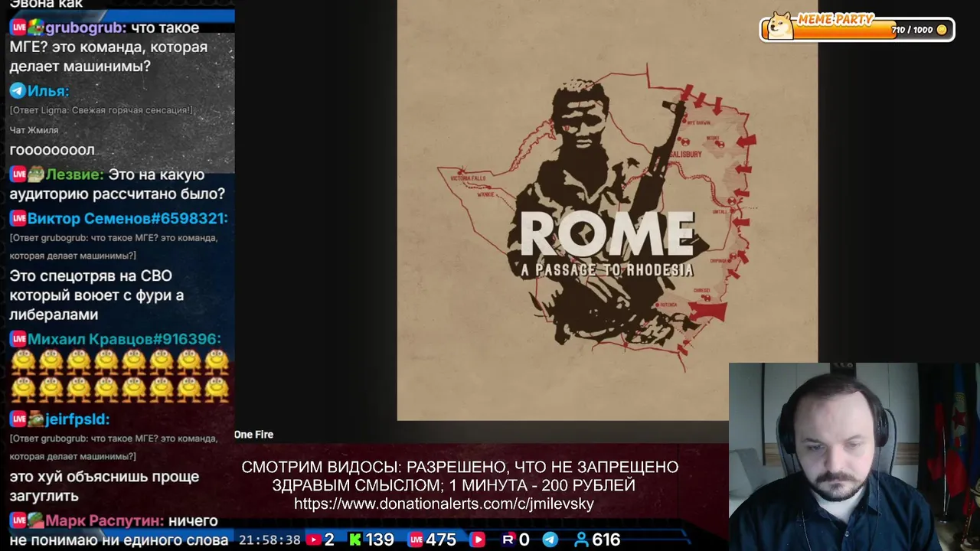Viewport: 980px width, 551px height.
Task: Click username Михаил Кравцов#916396
Action: (124, 339)
